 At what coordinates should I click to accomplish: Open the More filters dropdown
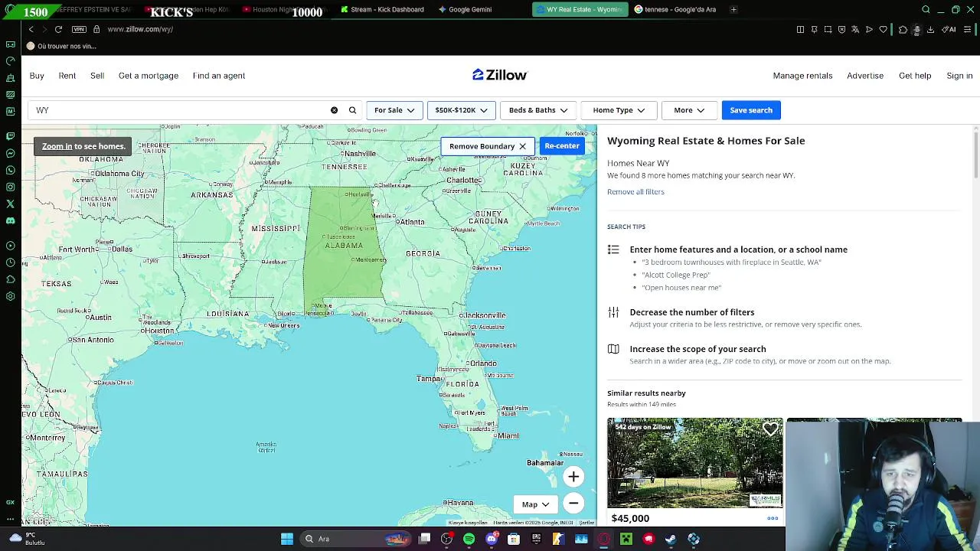tap(689, 110)
